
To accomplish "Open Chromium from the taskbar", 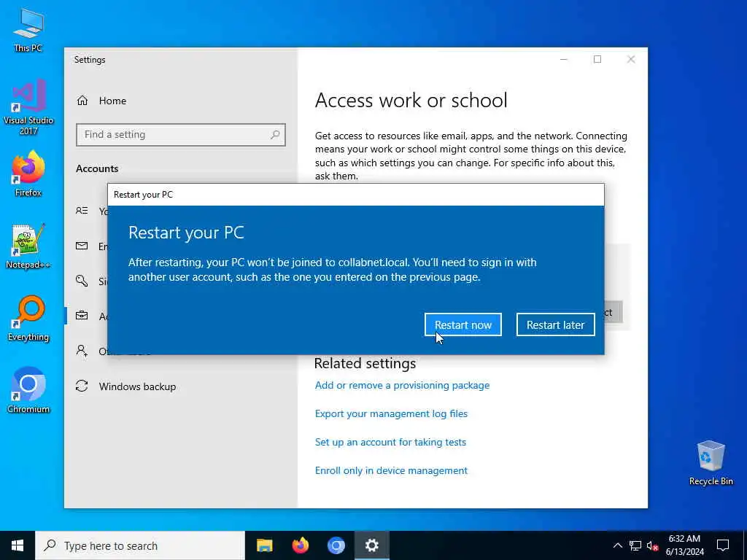I will (x=336, y=545).
